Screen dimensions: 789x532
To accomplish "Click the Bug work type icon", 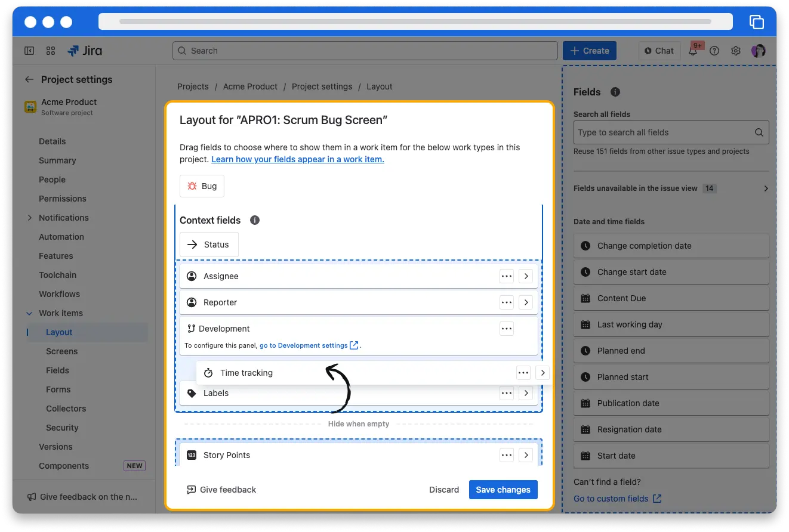I will coord(192,186).
